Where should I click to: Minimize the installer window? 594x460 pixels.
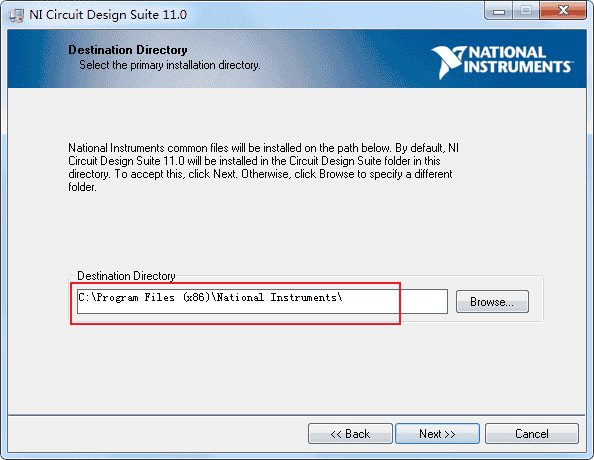click(x=499, y=11)
